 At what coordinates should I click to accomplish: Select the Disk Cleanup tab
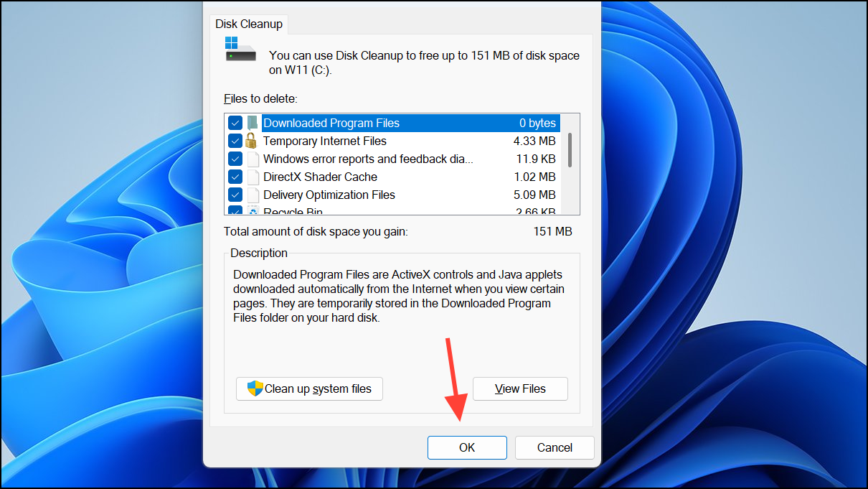(249, 24)
